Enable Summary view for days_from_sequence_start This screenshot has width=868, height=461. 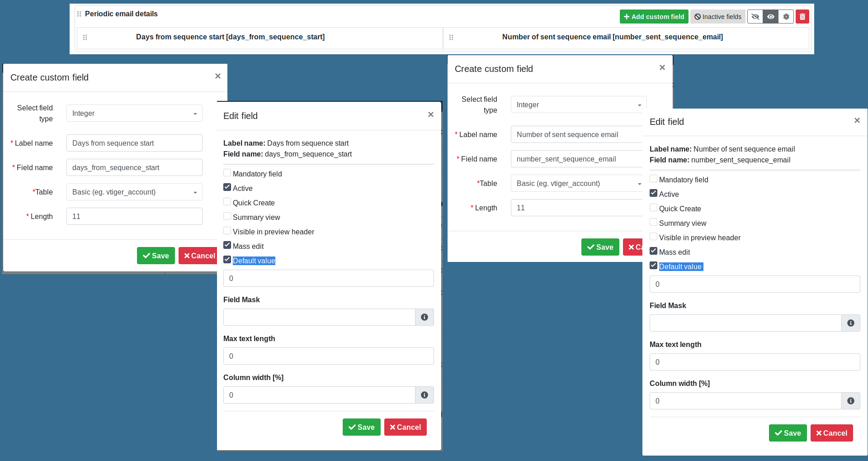point(227,216)
